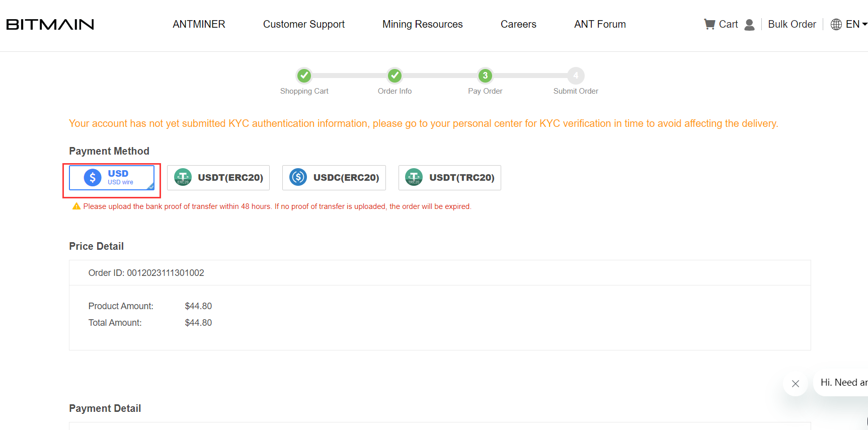The height and width of the screenshot is (430, 868).
Task: Click the USDT TRC20 tether icon
Action: click(x=414, y=177)
